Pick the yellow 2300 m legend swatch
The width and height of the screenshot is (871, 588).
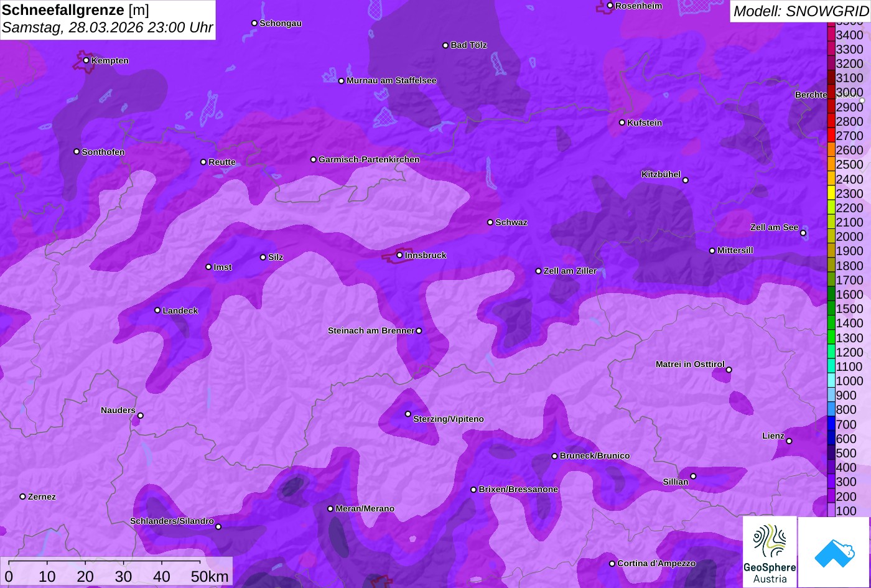(831, 194)
